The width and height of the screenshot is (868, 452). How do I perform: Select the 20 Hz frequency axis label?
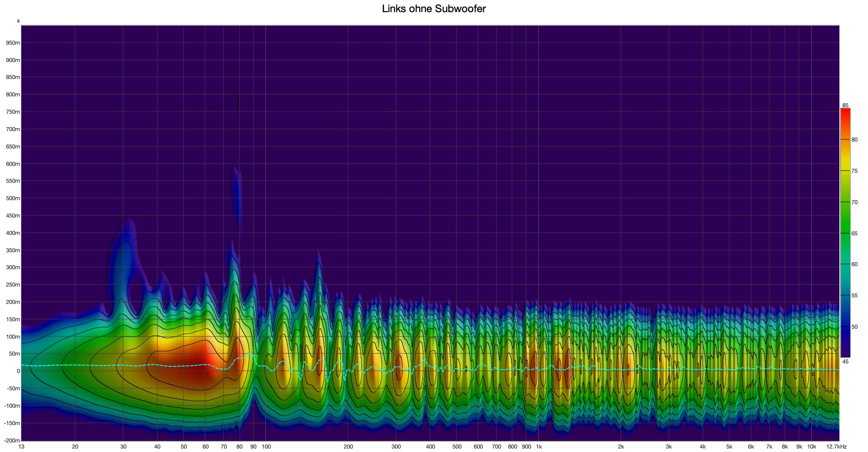coord(75,447)
